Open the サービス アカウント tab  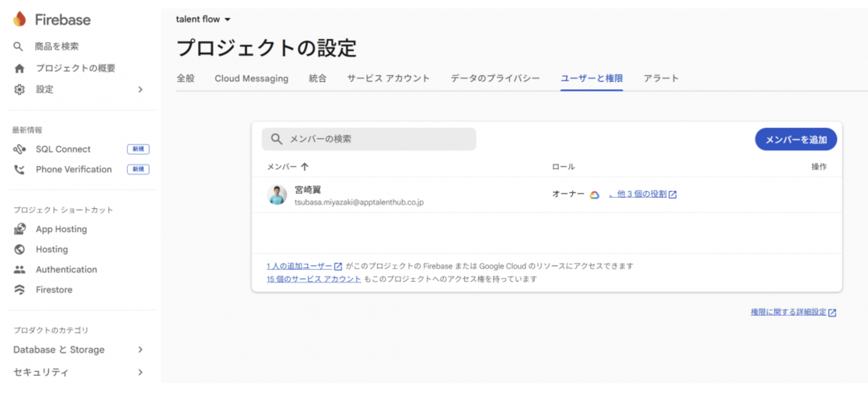(388, 78)
